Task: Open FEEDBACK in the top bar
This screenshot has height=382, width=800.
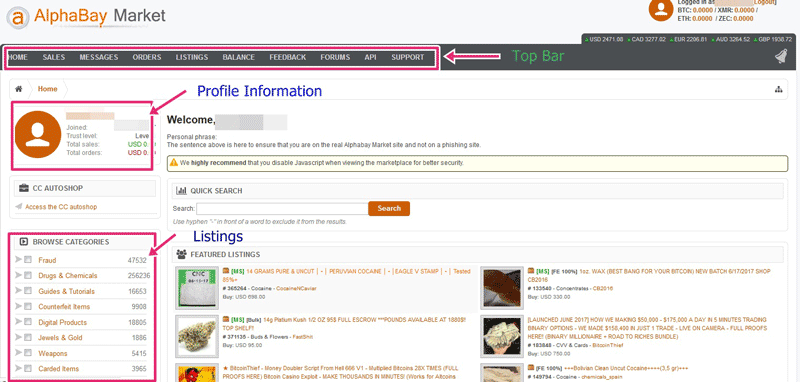Action: 288,58
